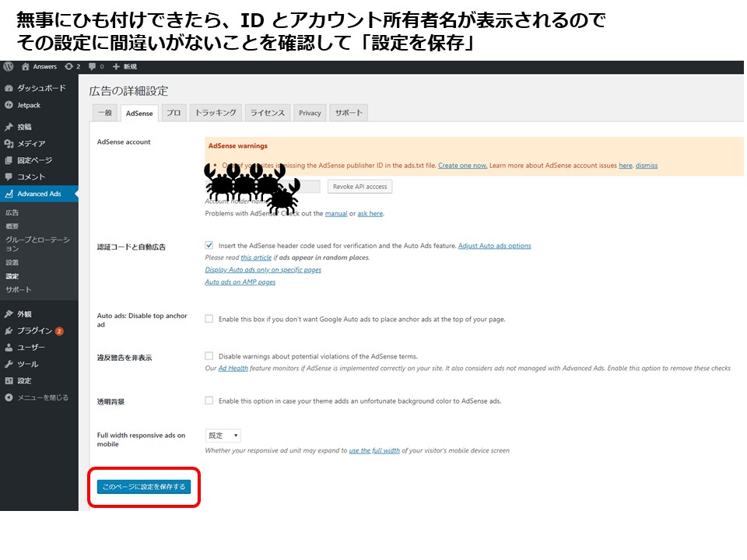Viewport: 747px width, 560px height.
Task: Open the 概要 submenu item
Action: coord(12,226)
